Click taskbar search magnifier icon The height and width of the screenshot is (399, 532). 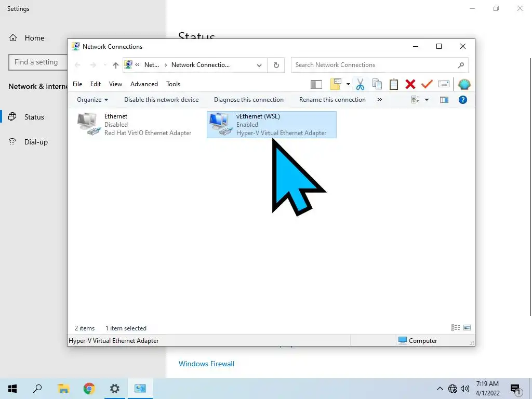(x=37, y=389)
